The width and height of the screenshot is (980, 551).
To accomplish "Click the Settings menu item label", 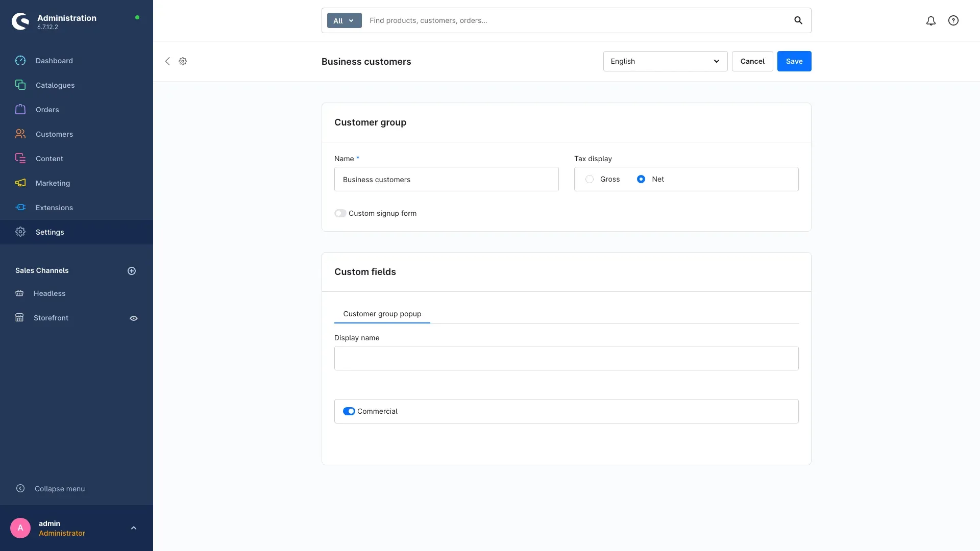I will (50, 232).
